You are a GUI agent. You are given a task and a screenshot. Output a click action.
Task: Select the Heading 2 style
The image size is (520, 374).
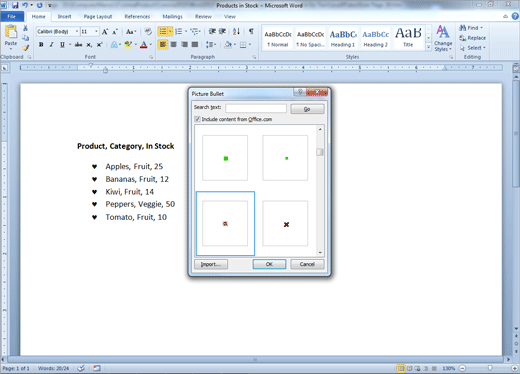point(375,38)
